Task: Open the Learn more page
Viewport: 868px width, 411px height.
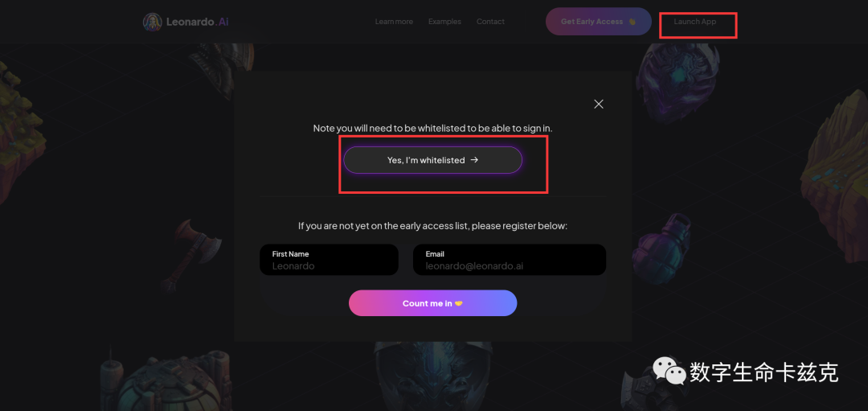Action: click(x=394, y=22)
